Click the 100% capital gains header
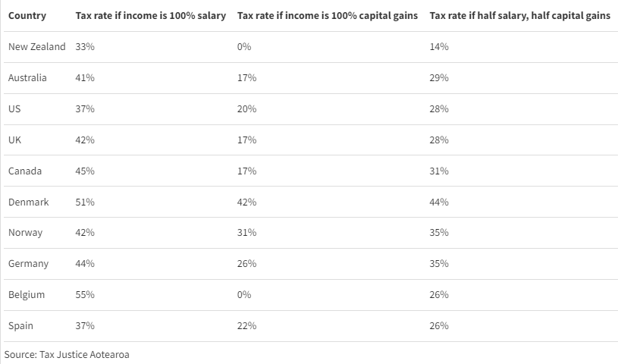This screenshot has width=621, height=364. pyautogui.click(x=327, y=16)
